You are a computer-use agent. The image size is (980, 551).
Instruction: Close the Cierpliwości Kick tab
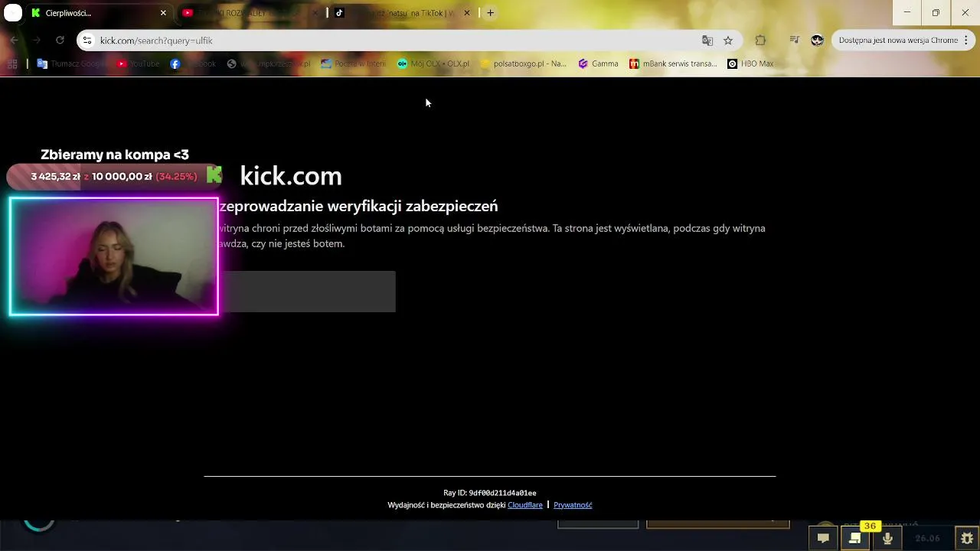[x=163, y=13]
